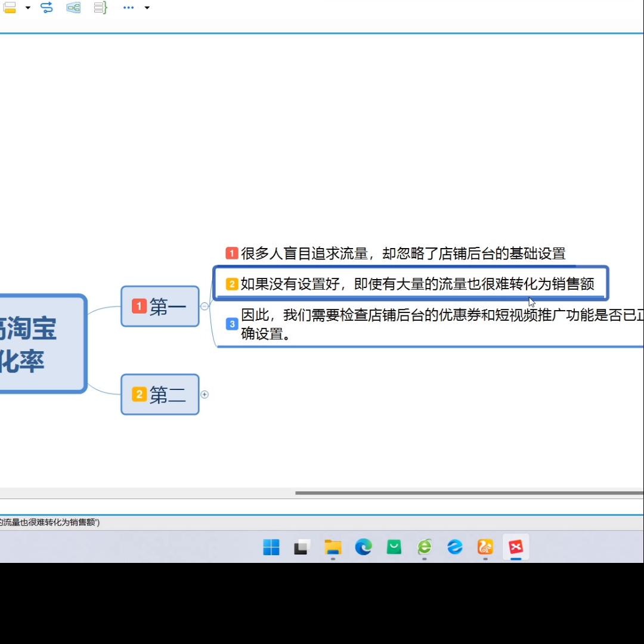
Task: Click orange marker 2 beside 如果没有设置好
Action: click(232, 284)
